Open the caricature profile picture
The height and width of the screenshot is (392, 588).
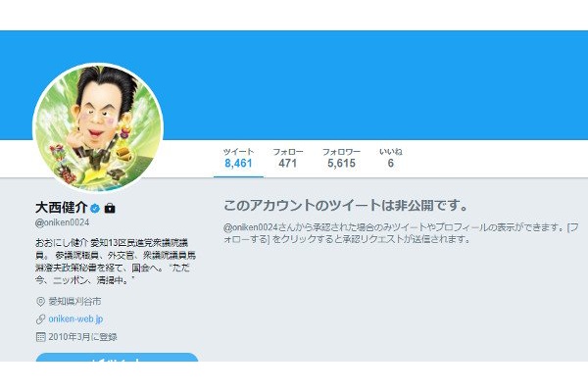click(98, 128)
